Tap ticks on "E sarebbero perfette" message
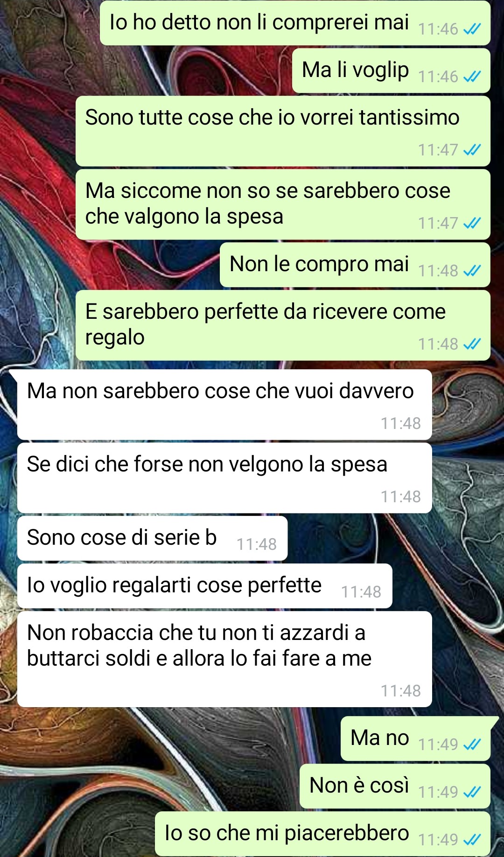Screen dimensions: 504x857 472,344
